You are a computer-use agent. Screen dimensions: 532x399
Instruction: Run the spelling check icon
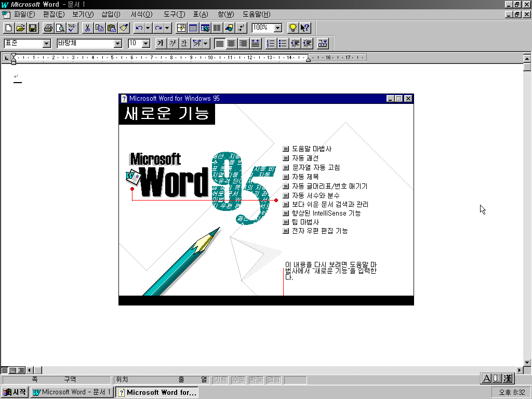[x=72, y=28]
